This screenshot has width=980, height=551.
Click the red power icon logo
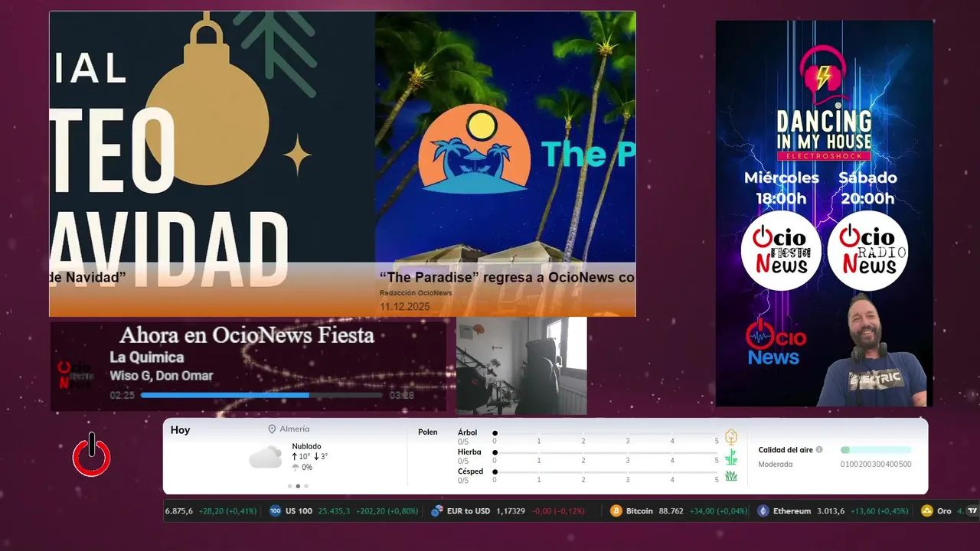point(91,455)
